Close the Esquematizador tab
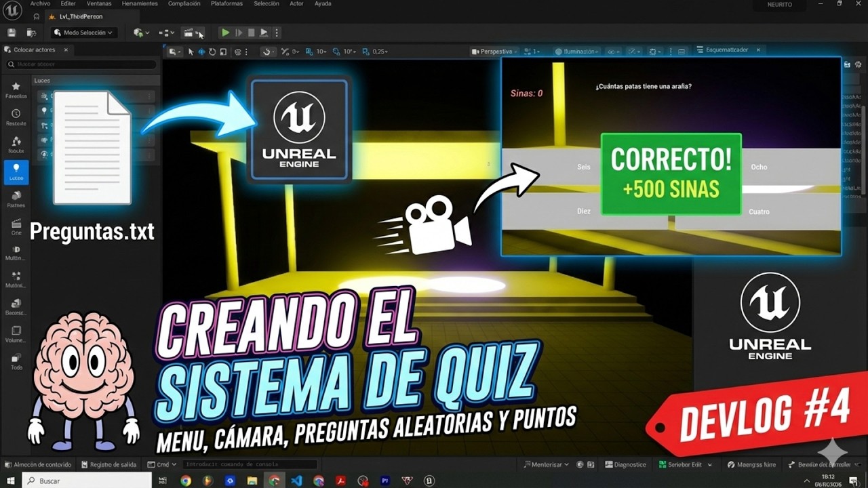868x488 pixels. [x=758, y=50]
